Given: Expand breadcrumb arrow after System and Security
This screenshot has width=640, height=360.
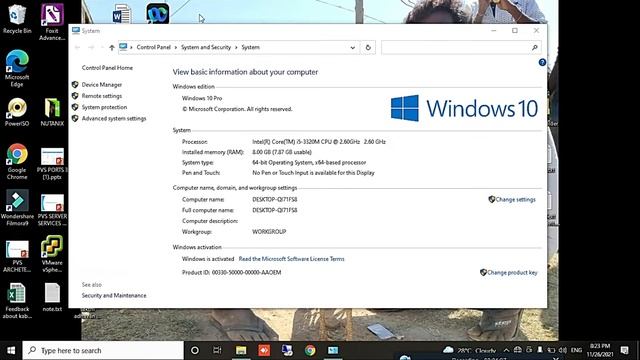Looking at the screenshot, I should click(236, 47).
